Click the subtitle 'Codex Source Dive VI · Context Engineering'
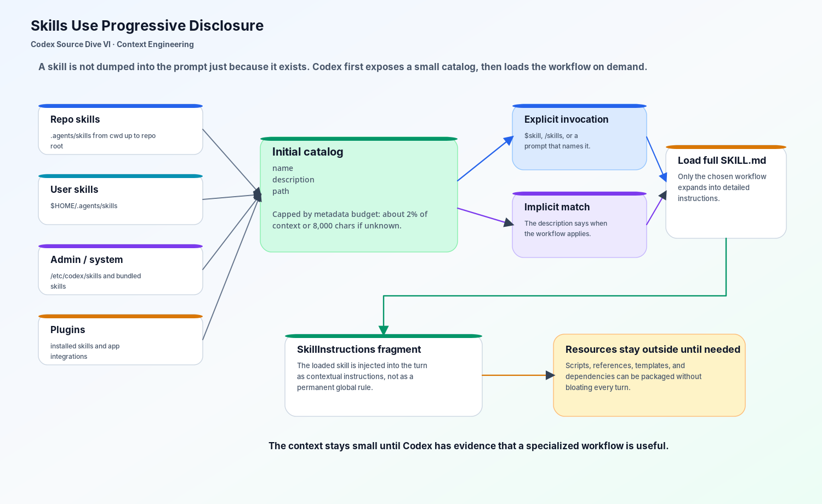822x504 pixels. coord(112,44)
